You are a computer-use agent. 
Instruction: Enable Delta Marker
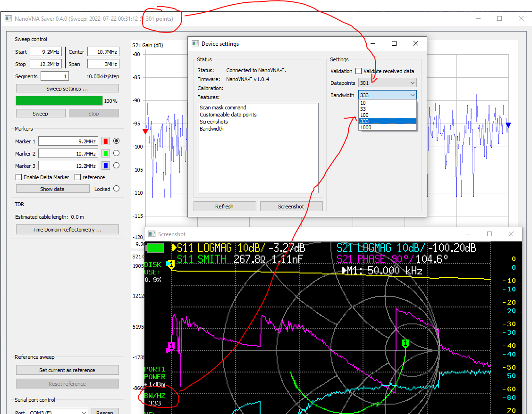tap(18, 177)
